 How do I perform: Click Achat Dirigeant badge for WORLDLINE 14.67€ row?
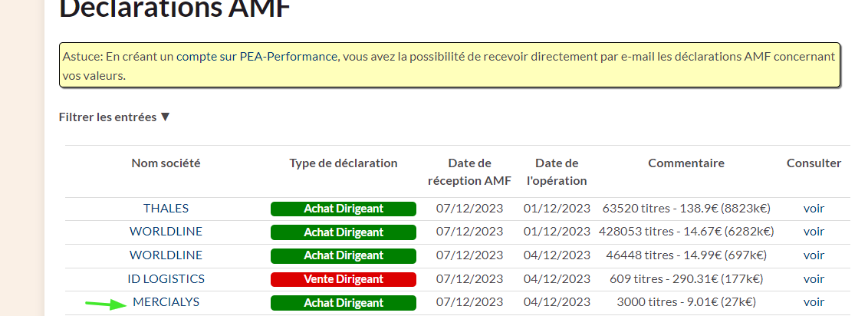[344, 232]
